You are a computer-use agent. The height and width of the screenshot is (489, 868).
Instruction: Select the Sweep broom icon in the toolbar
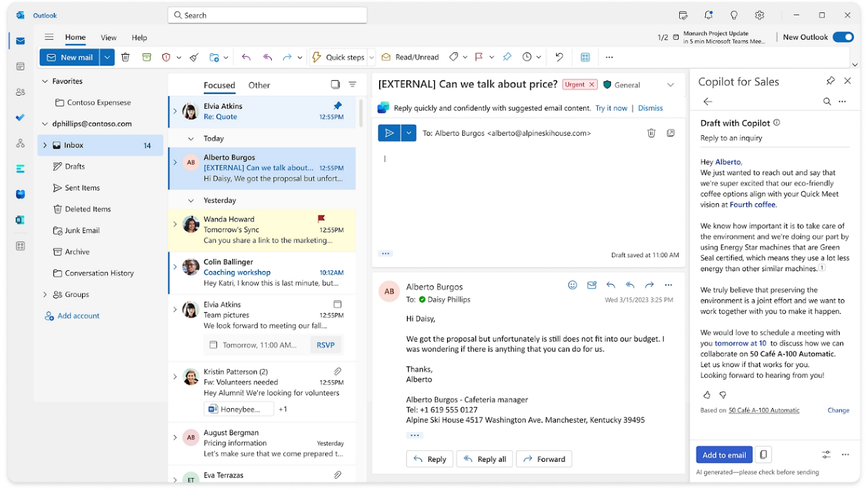[194, 57]
